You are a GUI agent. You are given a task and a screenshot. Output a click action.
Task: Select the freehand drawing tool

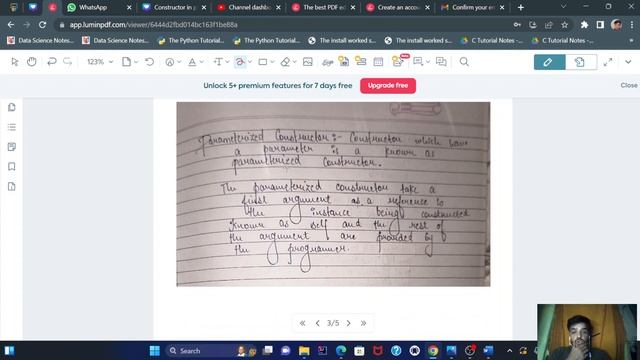click(240, 62)
